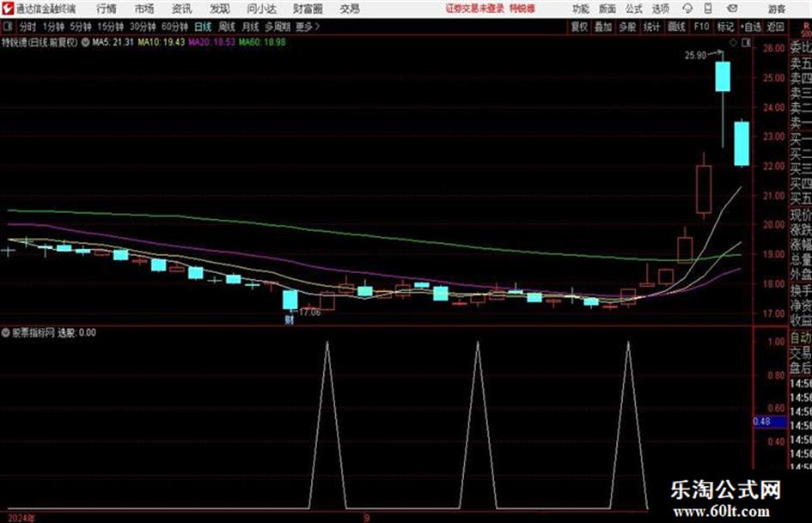
Task: Click the MA20: 18.53 indicator value
Action: coord(211,42)
